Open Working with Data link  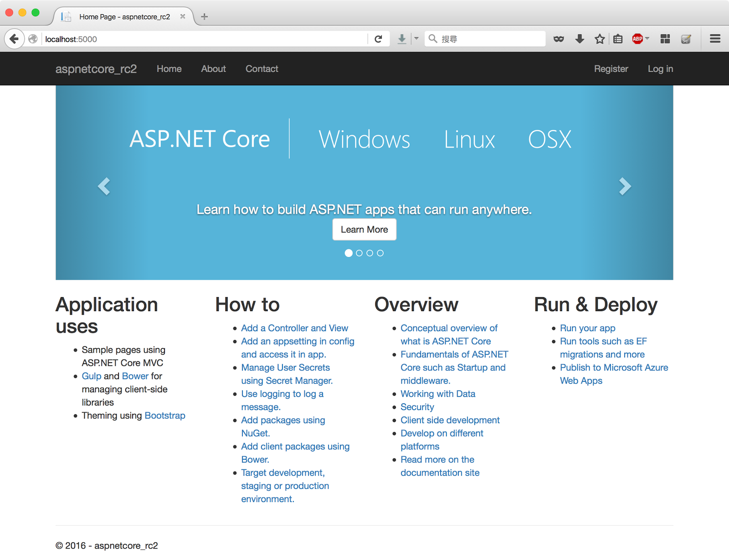(x=438, y=394)
